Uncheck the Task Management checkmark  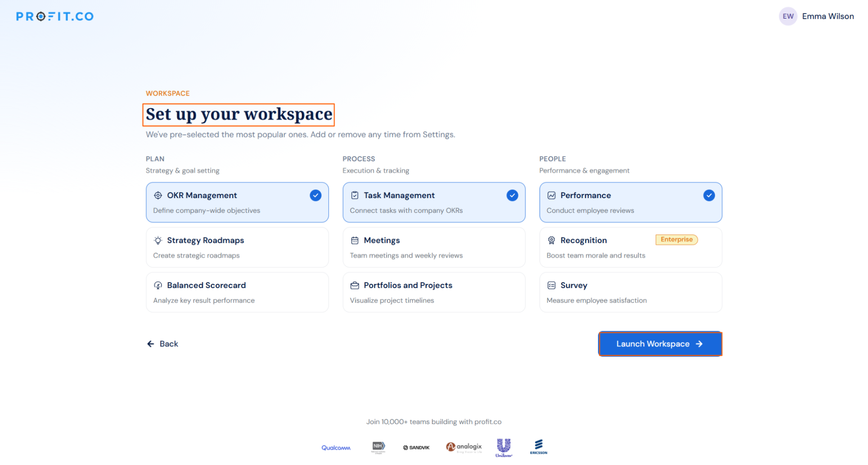point(512,196)
